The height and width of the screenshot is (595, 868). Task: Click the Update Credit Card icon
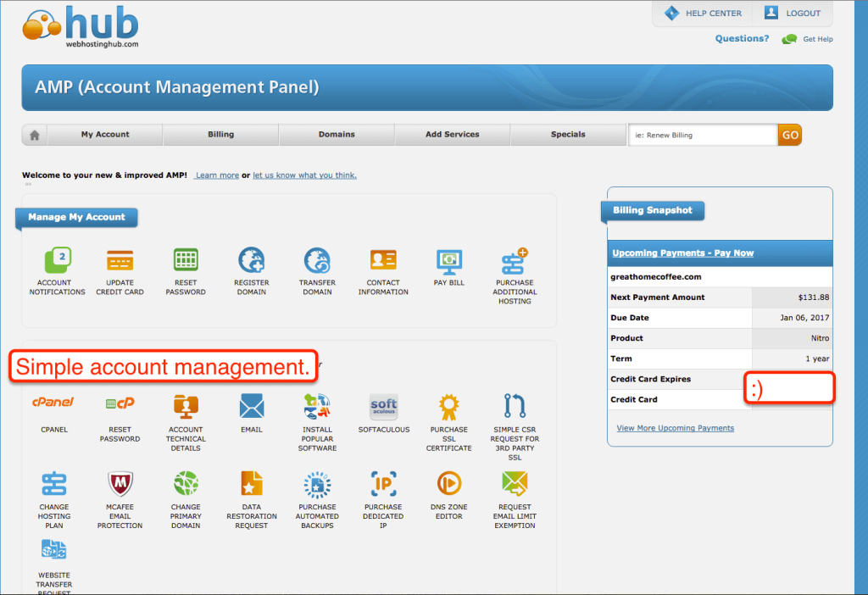[120, 260]
